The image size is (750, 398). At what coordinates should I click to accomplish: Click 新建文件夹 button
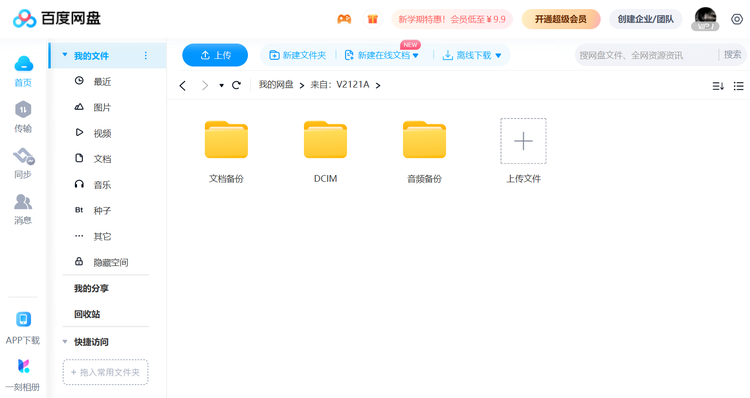click(x=298, y=55)
